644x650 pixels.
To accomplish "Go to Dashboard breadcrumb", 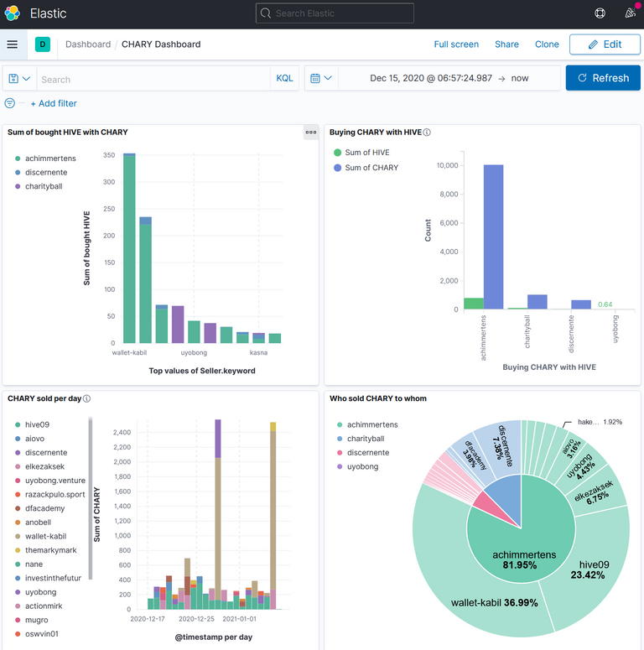I will (x=88, y=44).
